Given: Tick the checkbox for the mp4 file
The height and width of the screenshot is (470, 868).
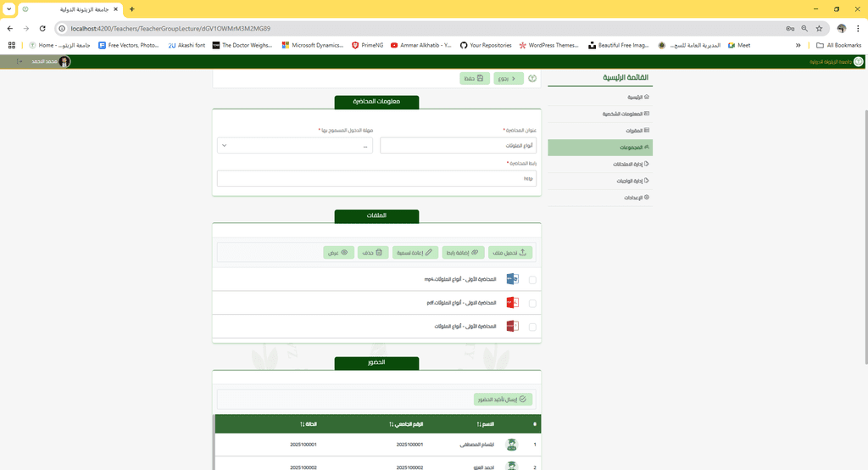Looking at the screenshot, I should point(532,280).
